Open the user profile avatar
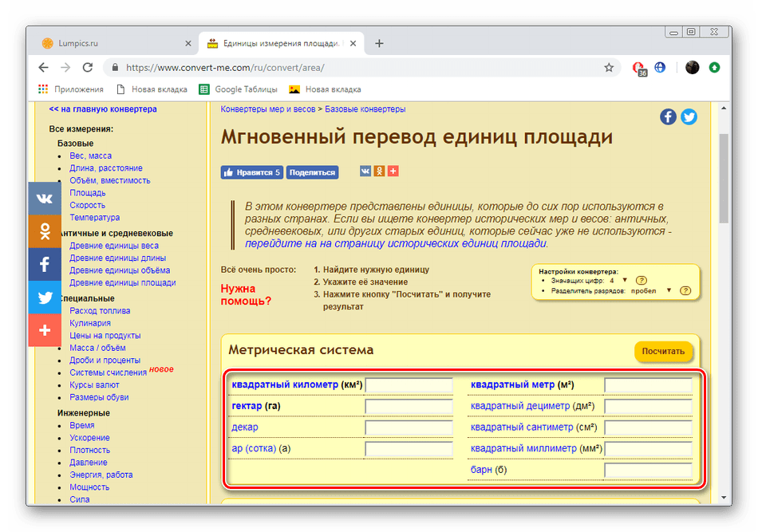 pyautogui.click(x=693, y=67)
